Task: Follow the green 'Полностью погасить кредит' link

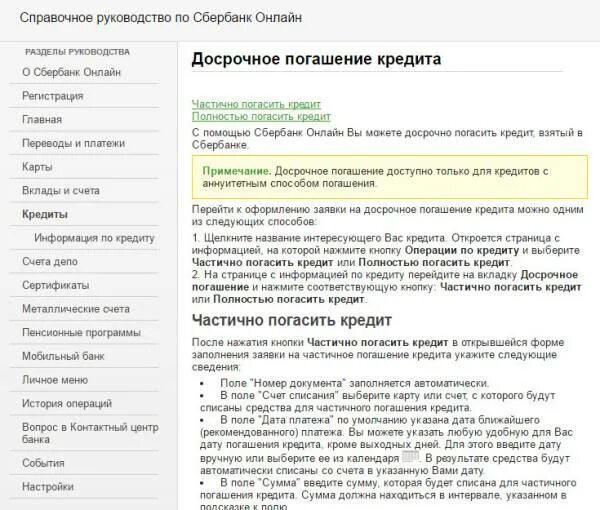Action: 261,116
